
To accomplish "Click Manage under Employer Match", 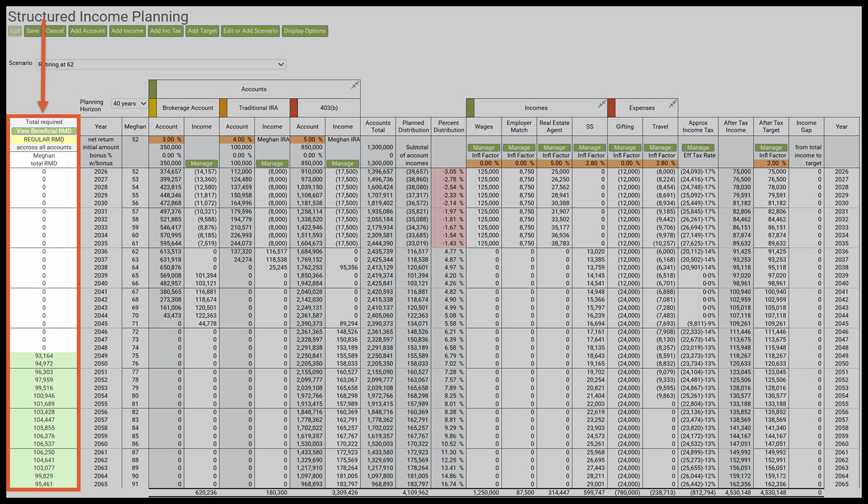I will pos(519,148).
